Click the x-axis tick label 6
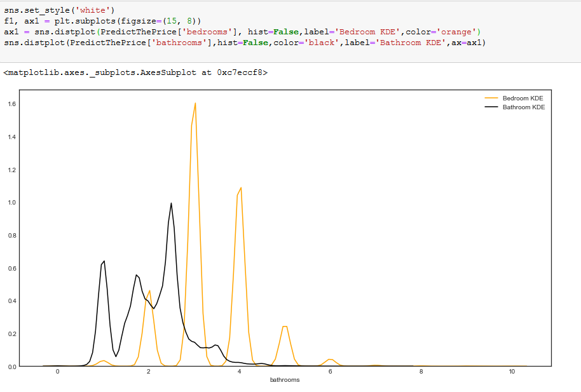Viewport: 581px width, 392px height. point(330,372)
